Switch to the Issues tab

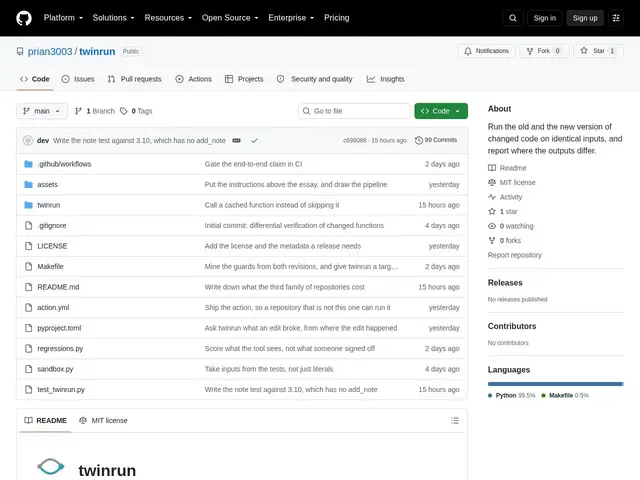pyautogui.click(x=78, y=79)
